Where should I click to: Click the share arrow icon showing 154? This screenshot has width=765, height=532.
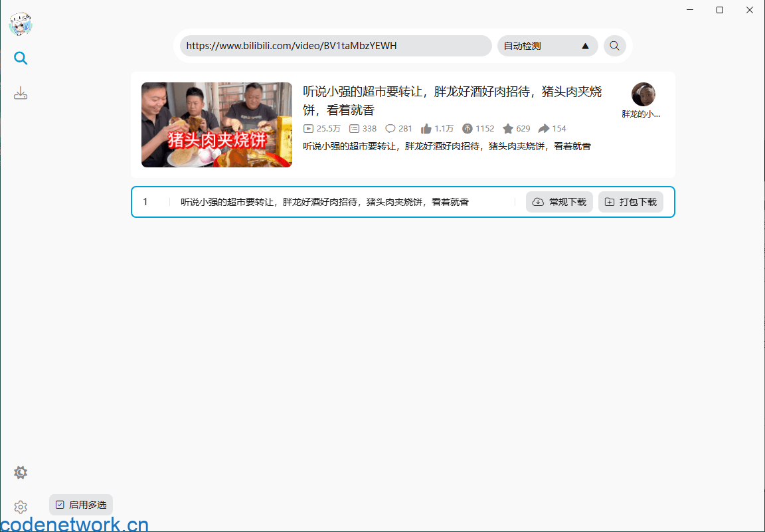coord(543,129)
